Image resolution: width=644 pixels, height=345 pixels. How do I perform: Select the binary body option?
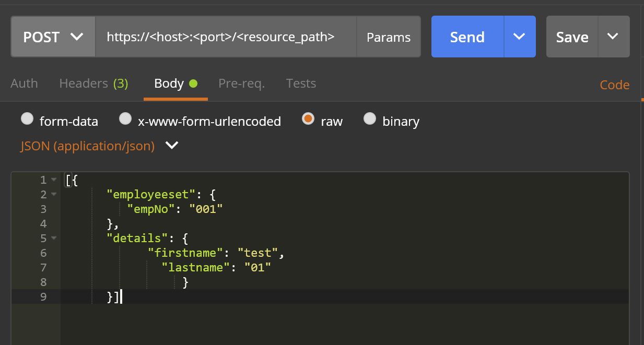(370, 120)
